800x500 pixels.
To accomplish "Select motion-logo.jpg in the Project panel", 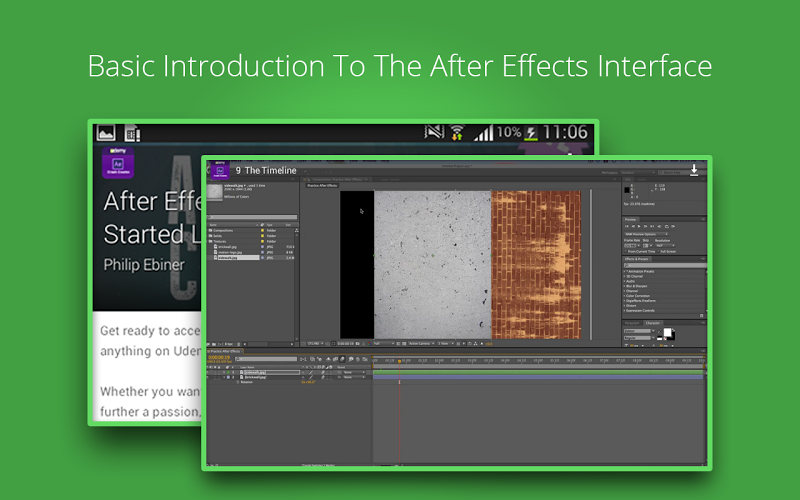I will [228, 253].
